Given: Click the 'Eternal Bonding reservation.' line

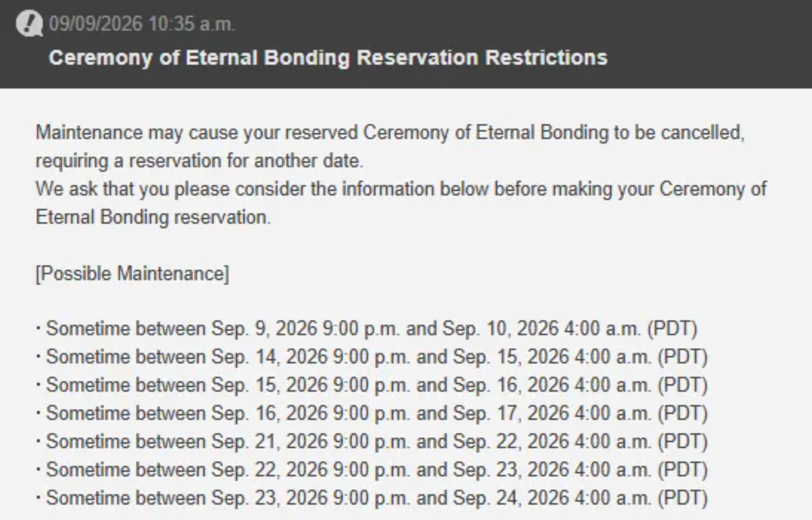Looking at the screenshot, I should click(x=153, y=217).
